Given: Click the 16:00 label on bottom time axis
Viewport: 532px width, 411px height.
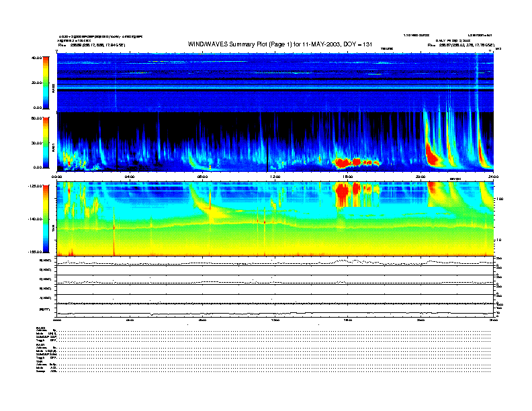Looking at the screenshot, I should pyautogui.click(x=348, y=320).
